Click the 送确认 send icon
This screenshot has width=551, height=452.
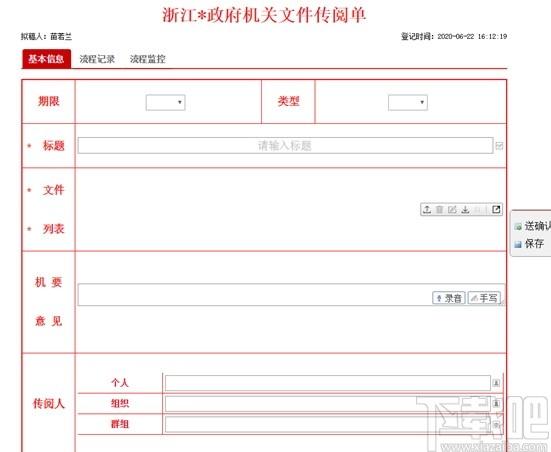click(x=518, y=227)
